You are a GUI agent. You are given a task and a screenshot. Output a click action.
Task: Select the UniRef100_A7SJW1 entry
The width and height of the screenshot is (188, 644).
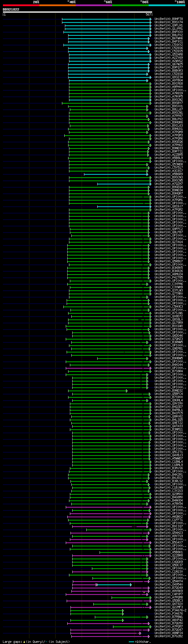pyautogui.click(x=169, y=313)
